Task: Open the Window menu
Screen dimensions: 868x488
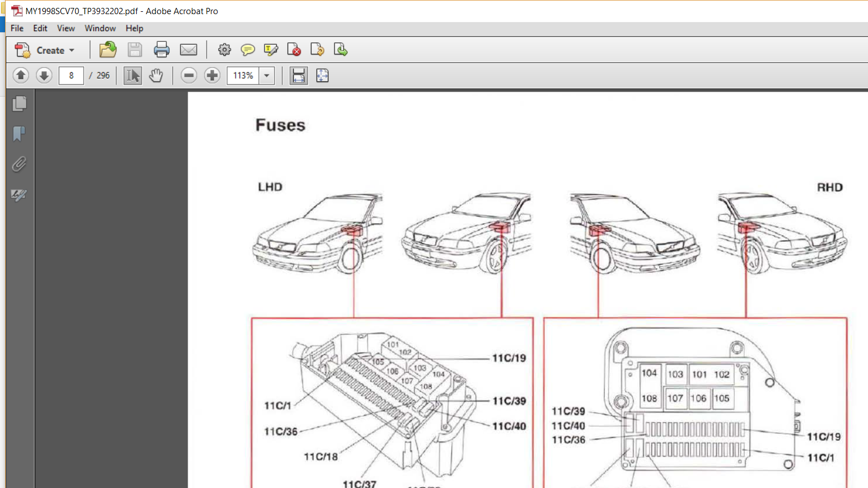Action: (100, 28)
